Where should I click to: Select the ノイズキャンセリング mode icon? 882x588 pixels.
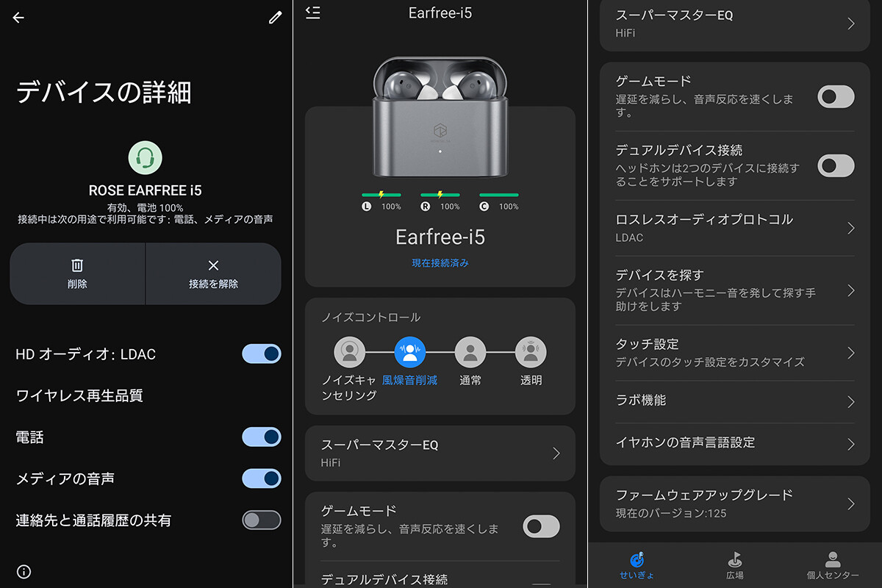[x=349, y=352]
